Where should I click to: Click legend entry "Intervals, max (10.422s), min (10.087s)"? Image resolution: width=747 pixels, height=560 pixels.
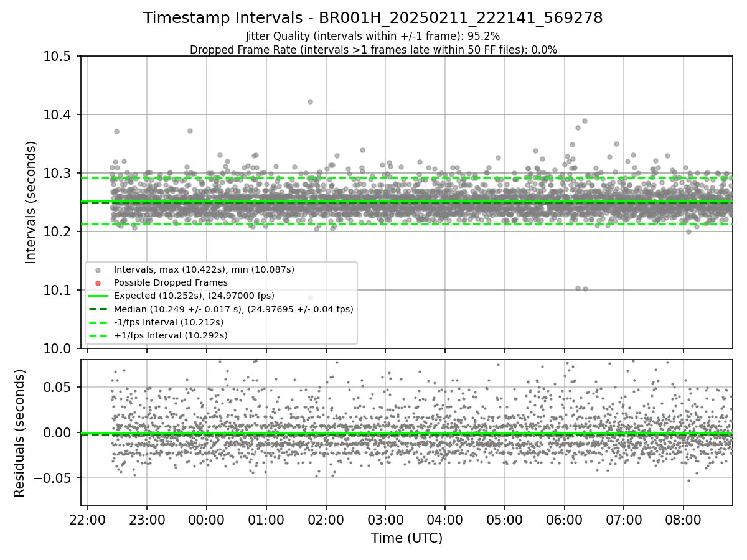click(204, 269)
